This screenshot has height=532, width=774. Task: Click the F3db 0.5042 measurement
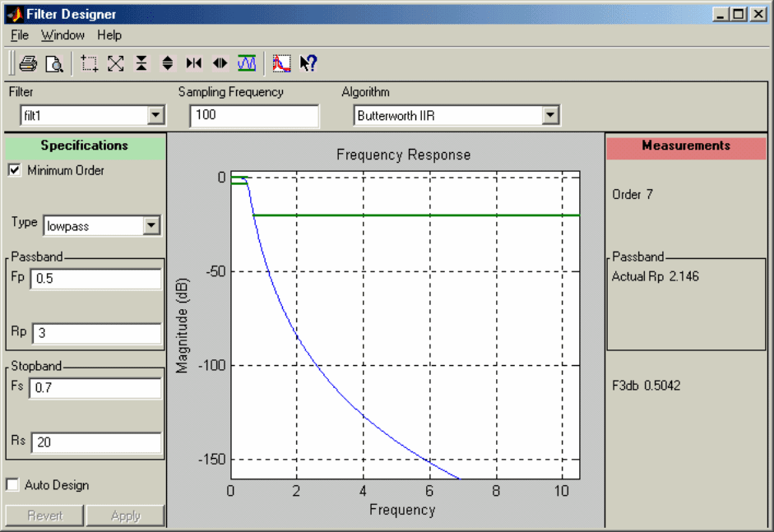[647, 386]
